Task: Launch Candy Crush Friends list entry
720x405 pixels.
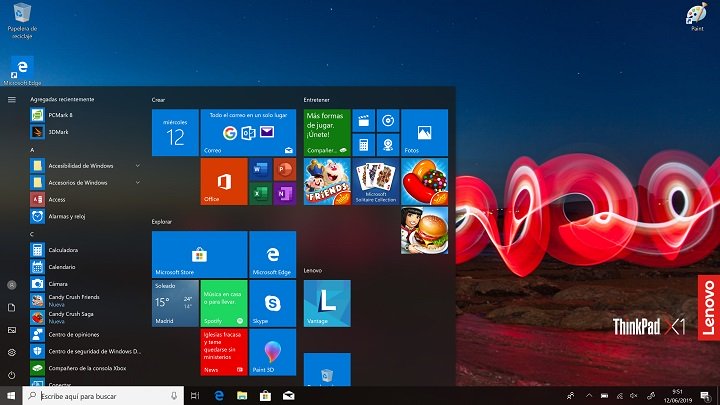Action: tap(85, 301)
